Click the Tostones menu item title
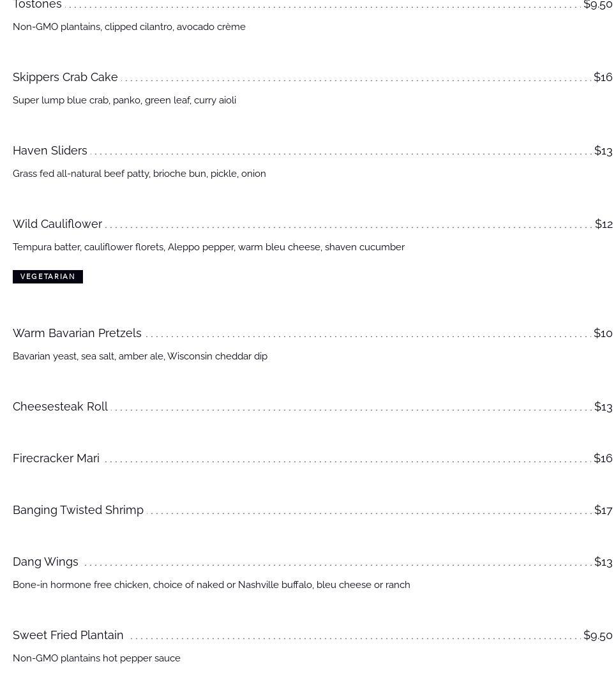Screen dimensions: 616x694 (x=37, y=4)
